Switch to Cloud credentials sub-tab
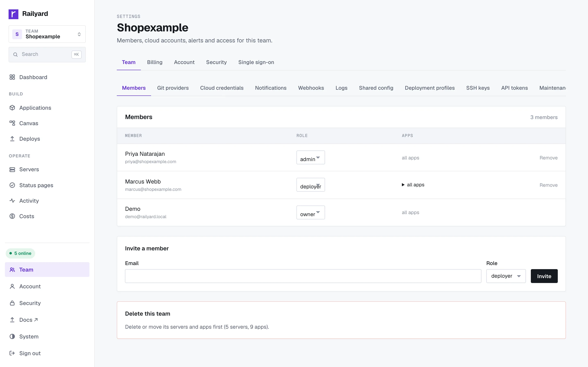 tap(222, 88)
